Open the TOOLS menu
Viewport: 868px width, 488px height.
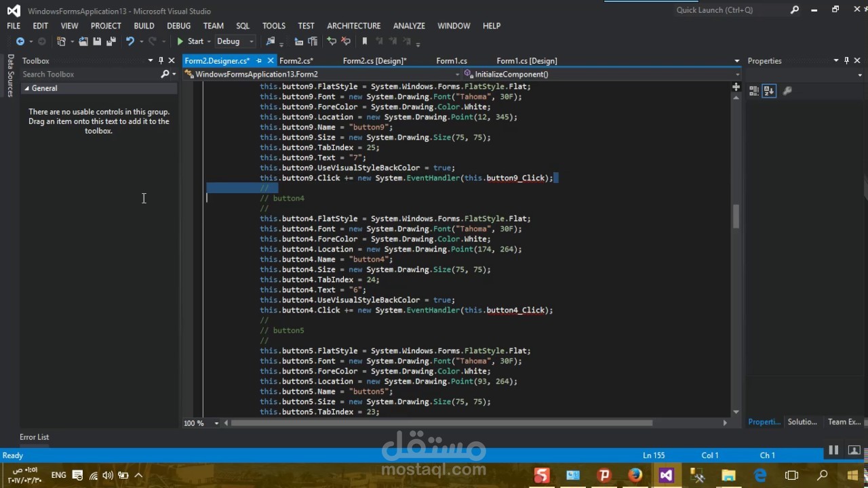coord(274,26)
